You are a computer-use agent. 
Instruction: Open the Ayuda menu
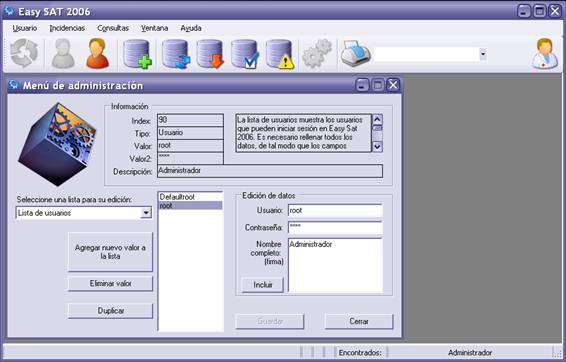tap(191, 28)
